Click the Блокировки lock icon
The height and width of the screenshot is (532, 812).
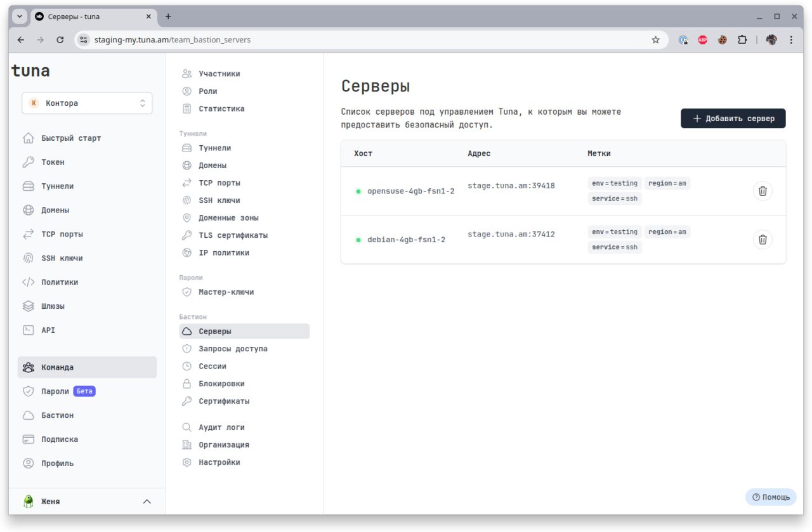point(187,384)
